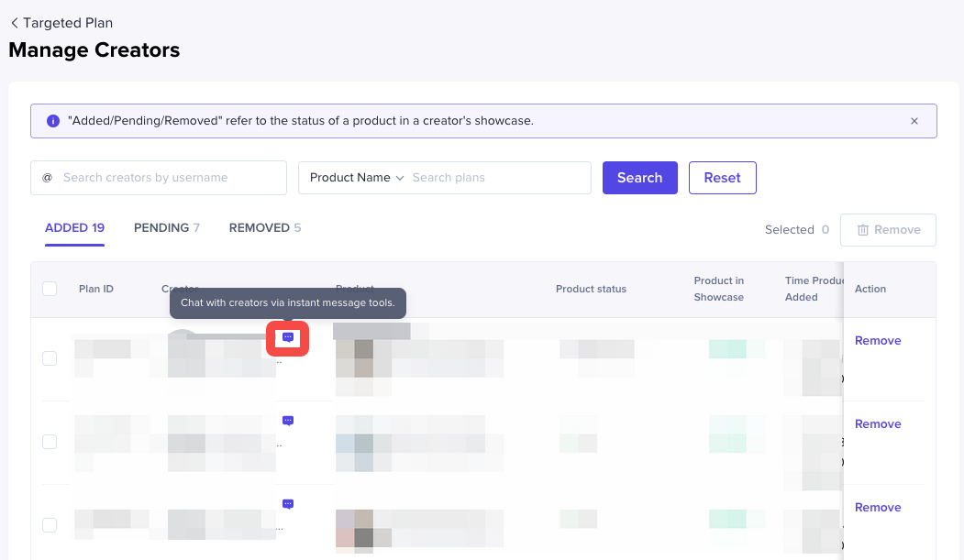The width and height of the screenshot is (964, 560).
Task: Dismiss the info banner with the X
Action: [914, 121]
